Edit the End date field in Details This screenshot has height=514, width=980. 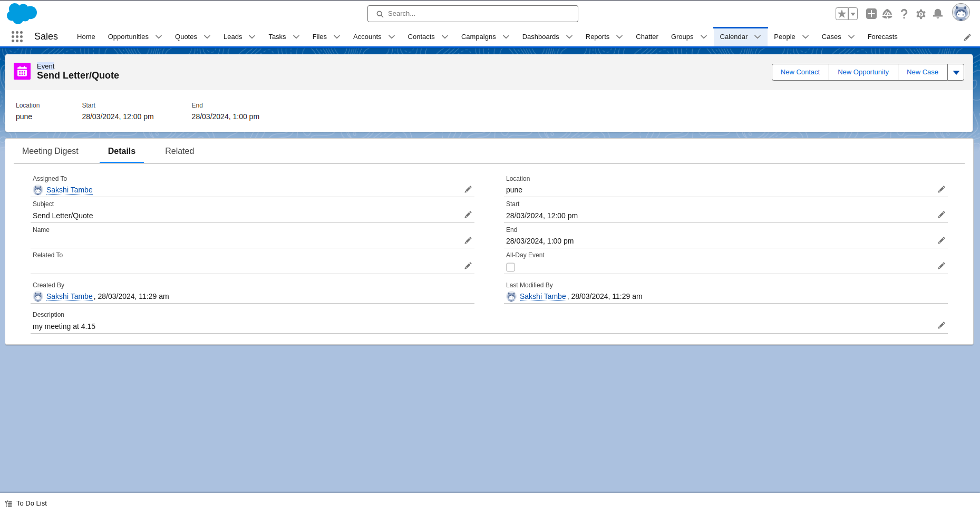[x=942, y=240]
